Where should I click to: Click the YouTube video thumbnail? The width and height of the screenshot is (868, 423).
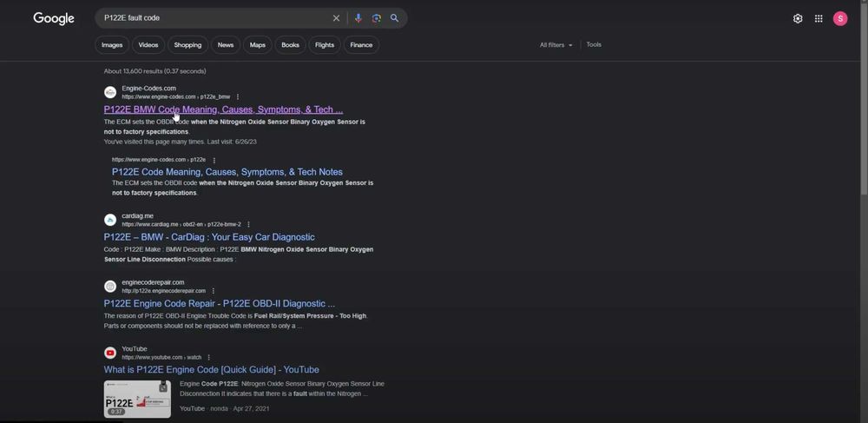pyautogui.click(x=137, y=399)
